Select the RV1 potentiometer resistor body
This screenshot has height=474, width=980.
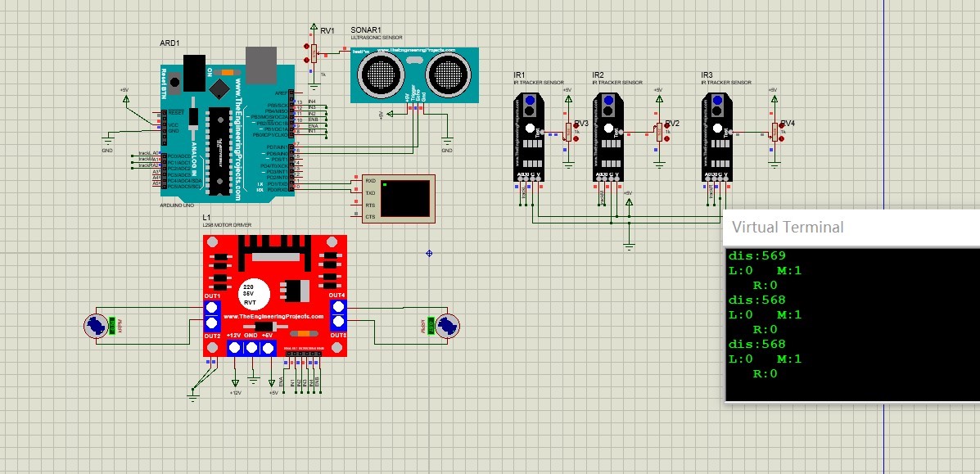coord(314,54)
